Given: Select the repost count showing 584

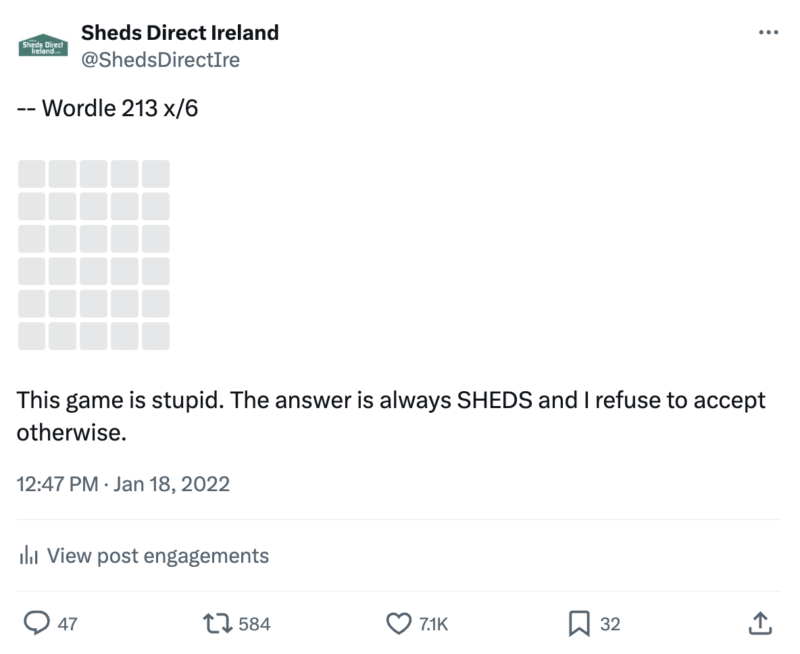Looking at the screenshot, I should [x=253, y=623].
